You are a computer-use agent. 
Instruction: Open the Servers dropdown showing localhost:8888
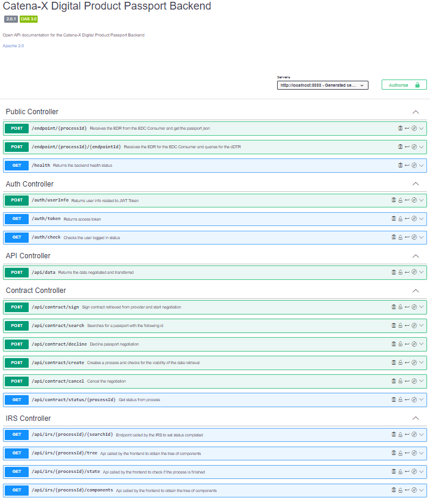click(x=322, y=85)
